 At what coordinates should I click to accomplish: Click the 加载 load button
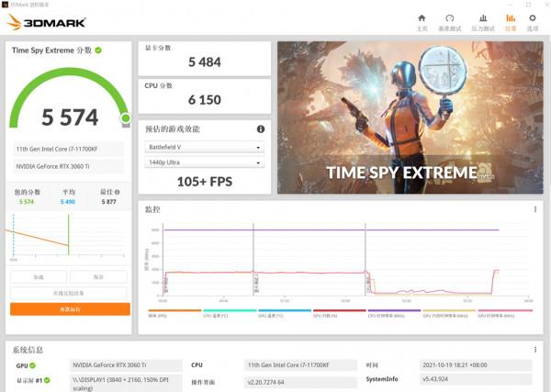(39, 277)
